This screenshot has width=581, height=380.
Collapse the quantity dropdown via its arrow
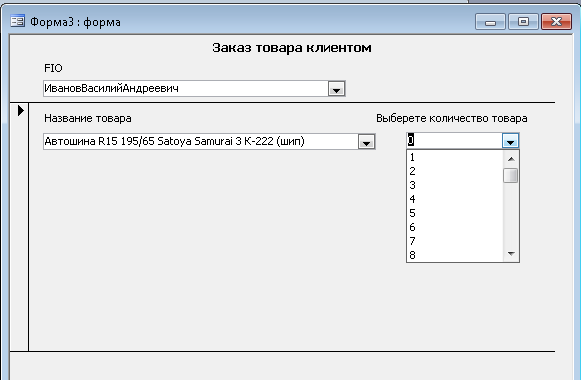coord(510,141)
